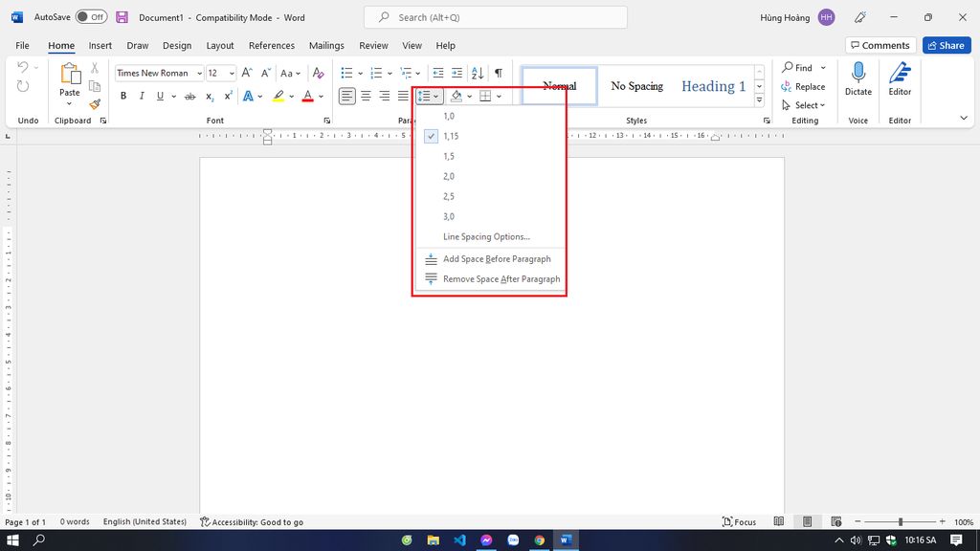Screen dimensions: 980x551
Task: Expand the Styles gallery more arrow
Action: [759, 99]
